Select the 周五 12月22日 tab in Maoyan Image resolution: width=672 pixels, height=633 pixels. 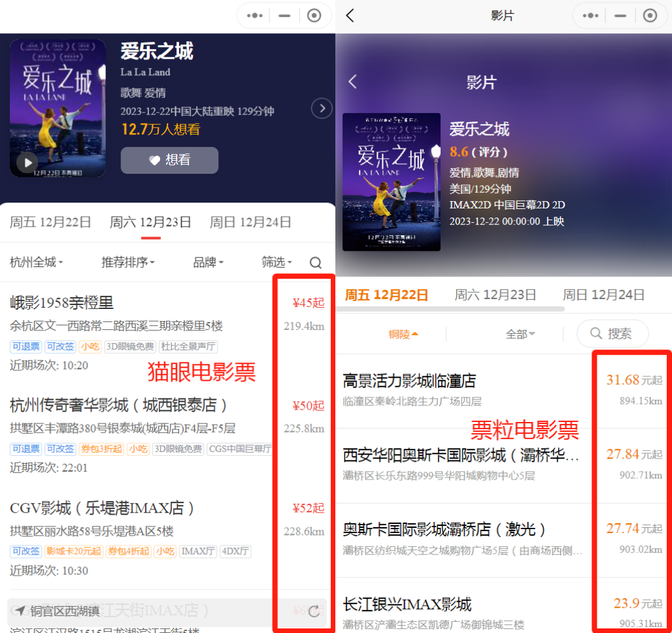(50, 222)
